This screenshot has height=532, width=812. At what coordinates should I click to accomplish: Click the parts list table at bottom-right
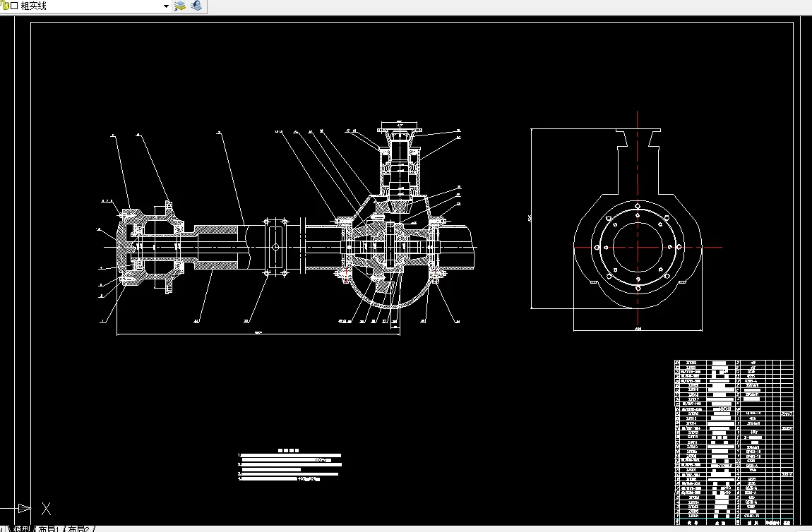734,443
